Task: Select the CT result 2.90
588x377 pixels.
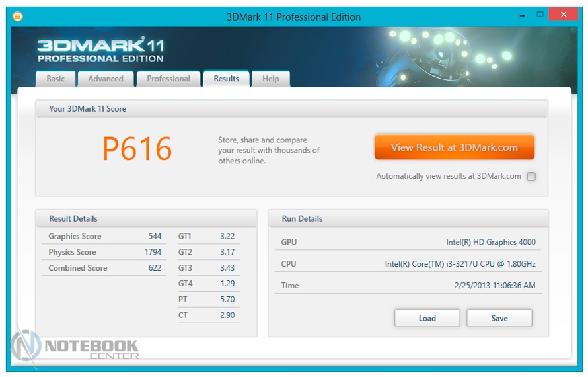Action: click(227, 315)
